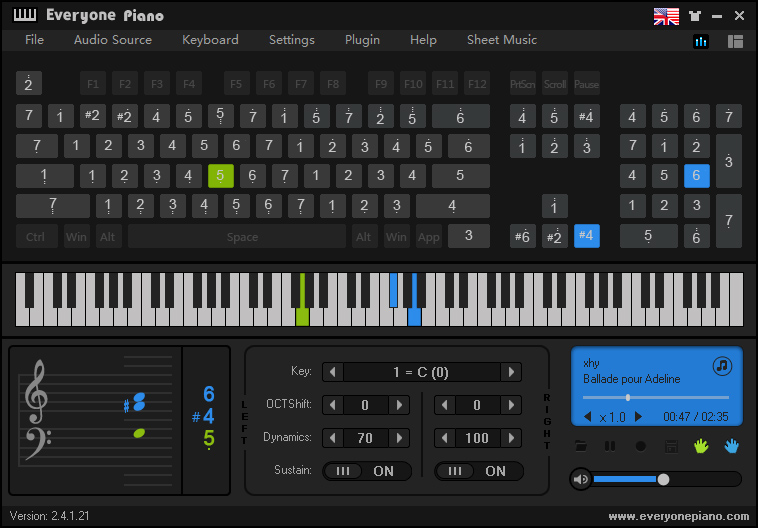Decrease left OCTShift with left arrow
The height and width of the screenshot is (528, 758).
[333, 405]
